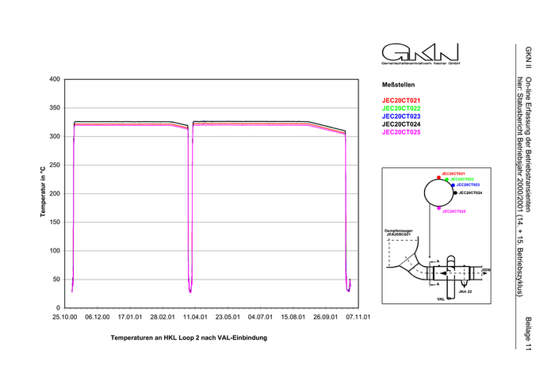The width and height of the screenshot is (555, 392).
Task: Select red JEC20CT021 legend entry
Action: [x=401, y=101]
